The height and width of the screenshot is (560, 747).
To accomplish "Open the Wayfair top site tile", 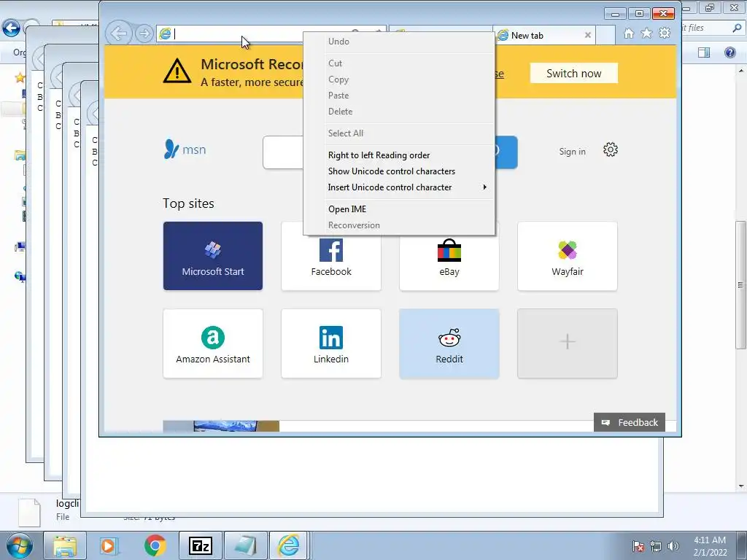I will pos(568,256).
